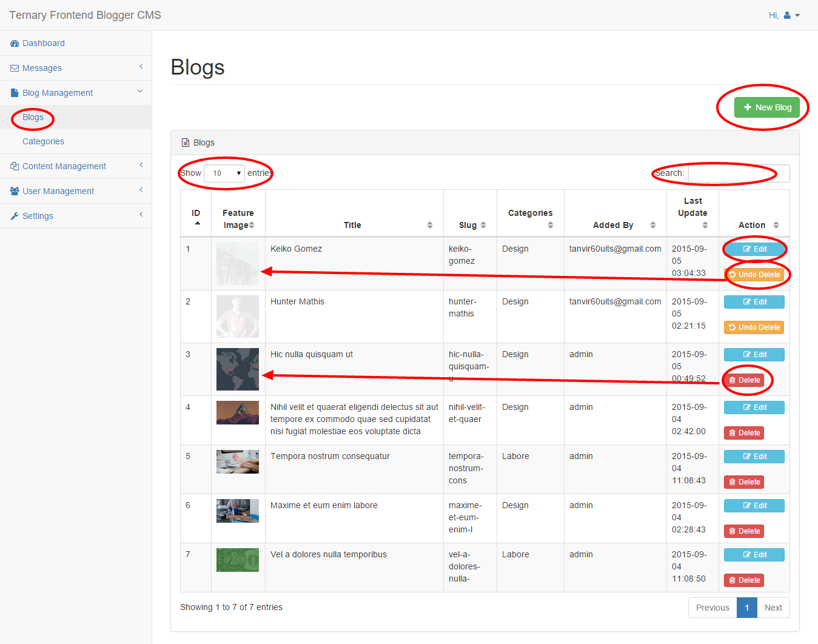The height and width of the screenshot is (644, 818).
Task: Create a New Blog
Action: click(x=767, y=107)
